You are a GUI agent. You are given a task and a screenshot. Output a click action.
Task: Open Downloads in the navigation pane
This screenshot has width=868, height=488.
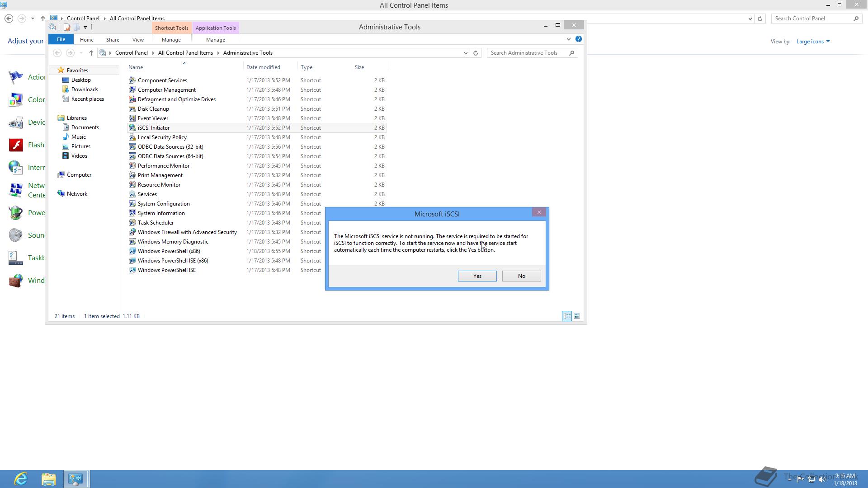[85, 89]
